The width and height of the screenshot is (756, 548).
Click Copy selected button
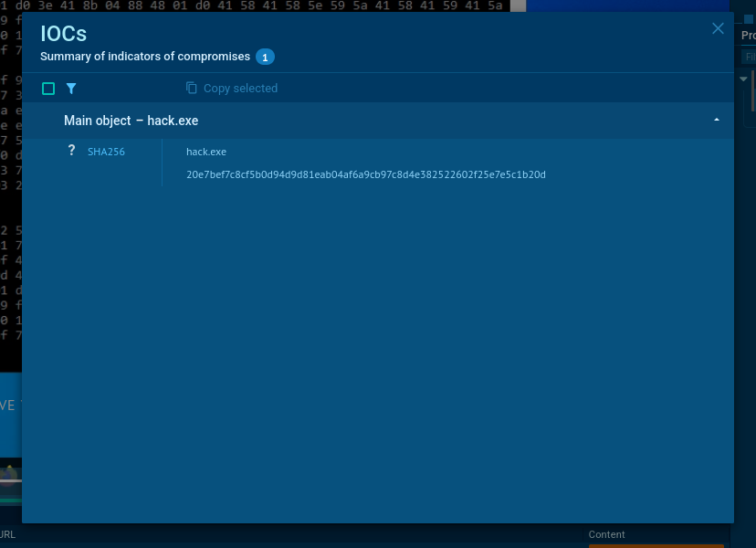[232, 89]
